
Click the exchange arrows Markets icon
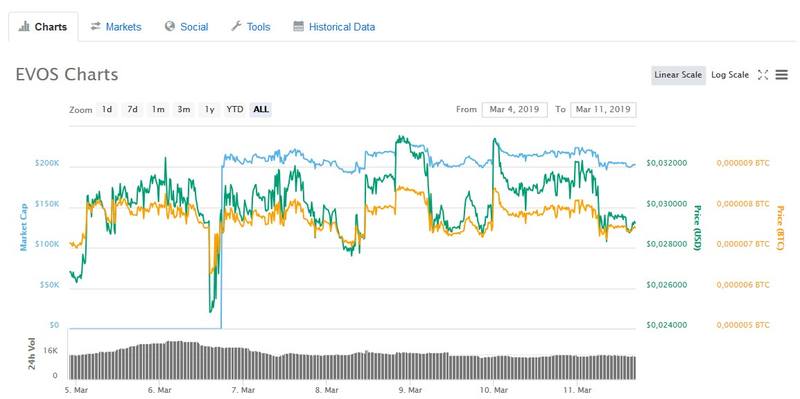[95, 26]
